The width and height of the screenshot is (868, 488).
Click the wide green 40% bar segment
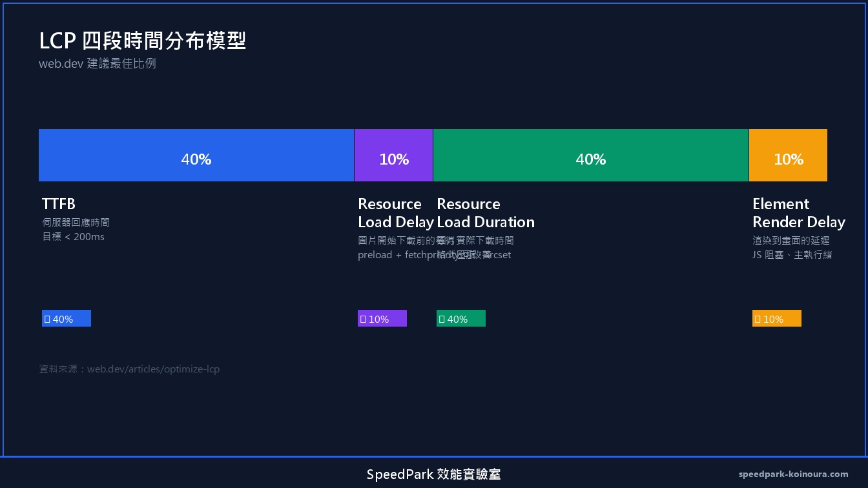point(591,155)
